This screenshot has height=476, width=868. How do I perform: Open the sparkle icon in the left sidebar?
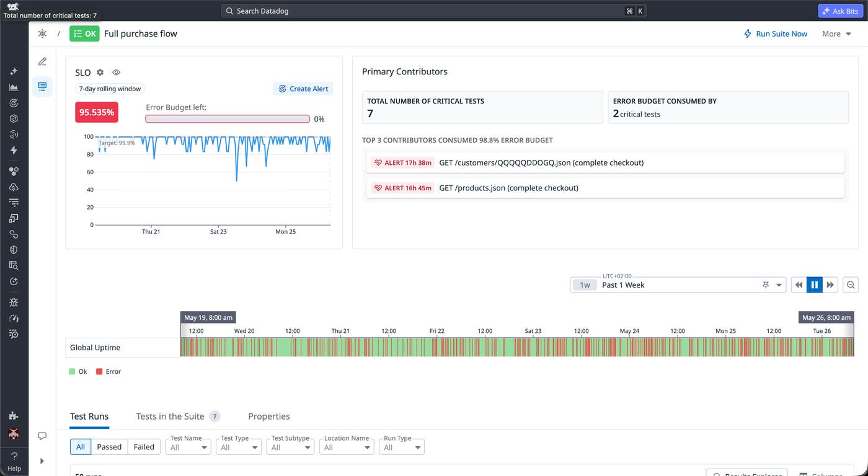[14, 72]
